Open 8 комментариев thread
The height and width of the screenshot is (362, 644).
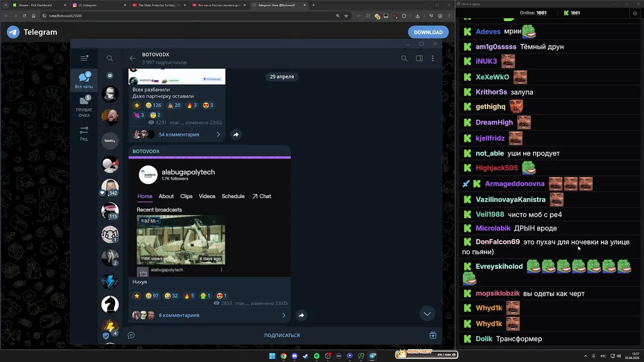(x=179, y=315)
